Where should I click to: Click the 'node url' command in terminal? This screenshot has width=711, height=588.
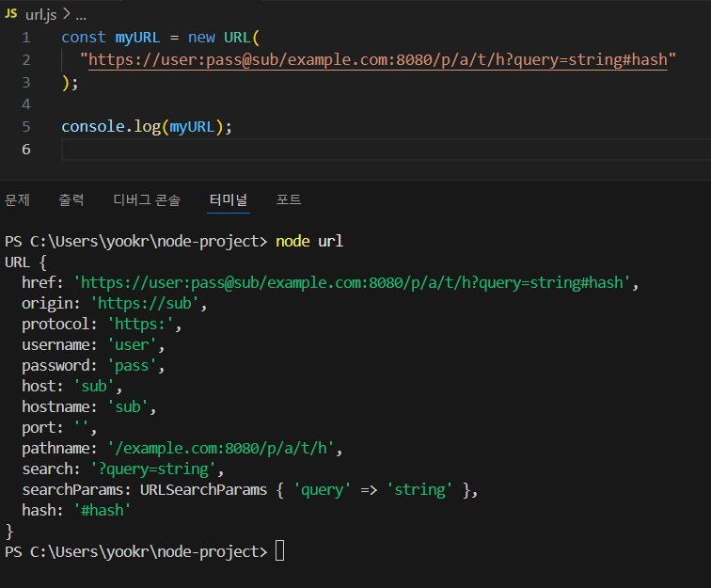click(309, 242)
